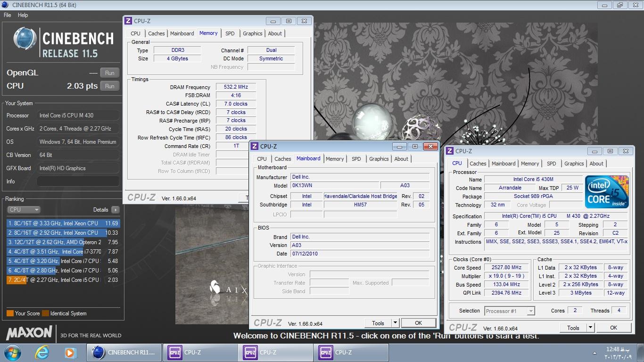Open Caches tab in Mainboard CPU-Z window
Image resolution: width=644 pixels, height=362 pixels.
[283, 159]
